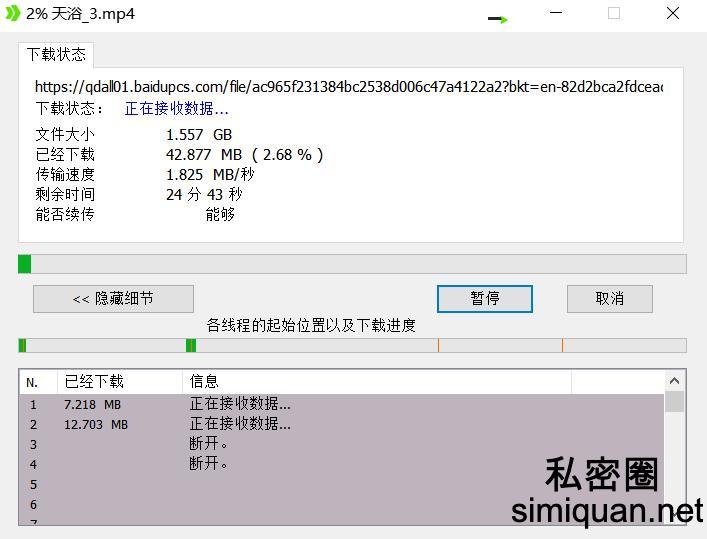Switch to the 下载状态 tab
The width and height of the screenshot is (707, 539).
pos(56,54)
